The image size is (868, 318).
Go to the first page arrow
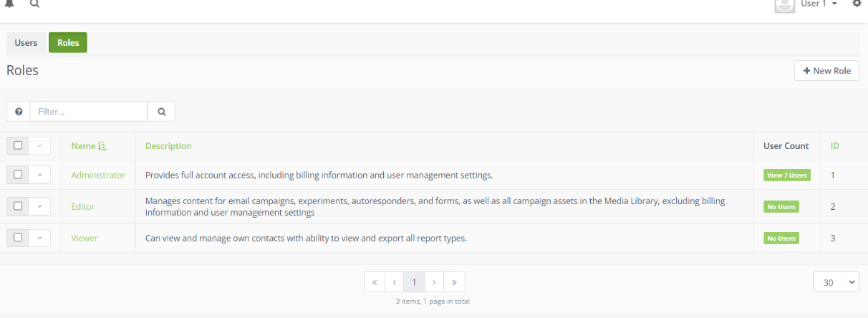375,282
